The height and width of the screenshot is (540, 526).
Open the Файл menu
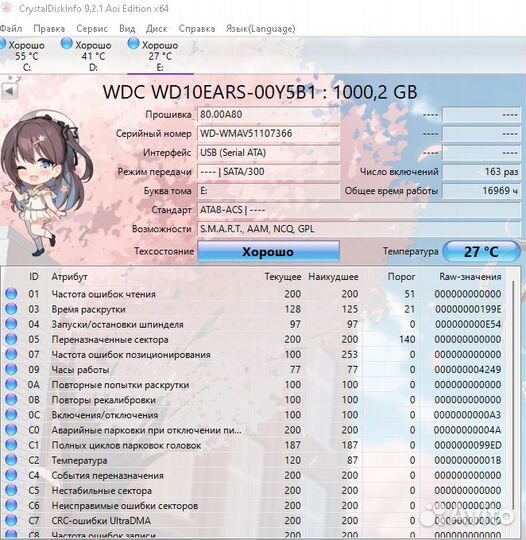point(10,29)
